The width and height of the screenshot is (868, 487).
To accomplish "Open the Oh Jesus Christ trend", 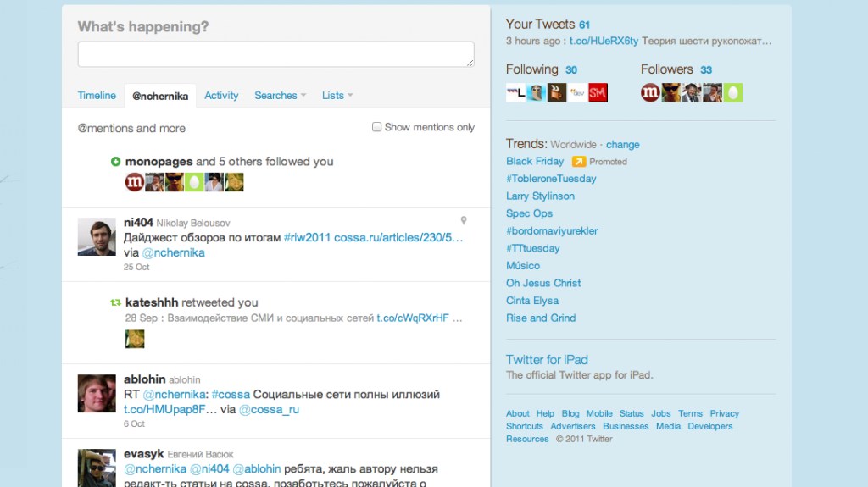I will coord(543,284).
